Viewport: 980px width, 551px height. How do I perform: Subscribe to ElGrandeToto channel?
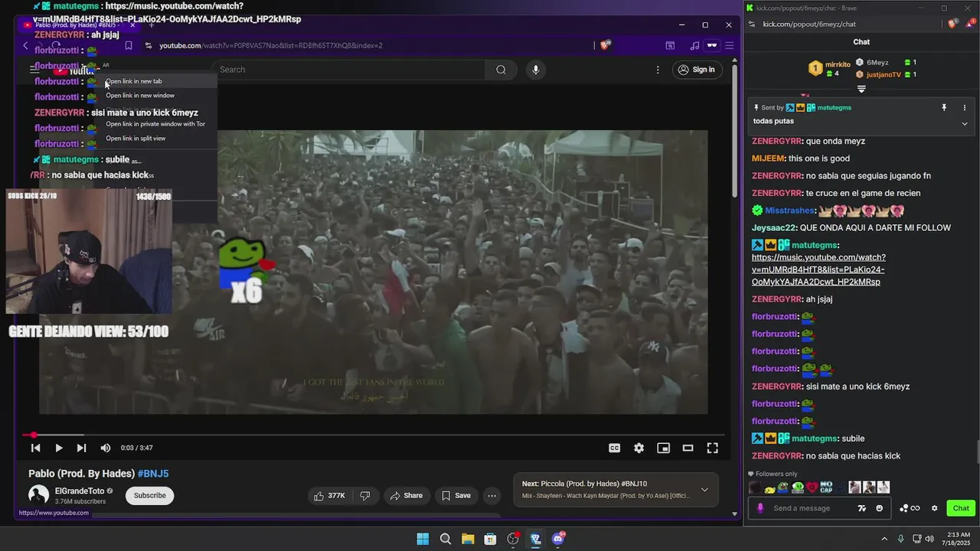point(150,496)
